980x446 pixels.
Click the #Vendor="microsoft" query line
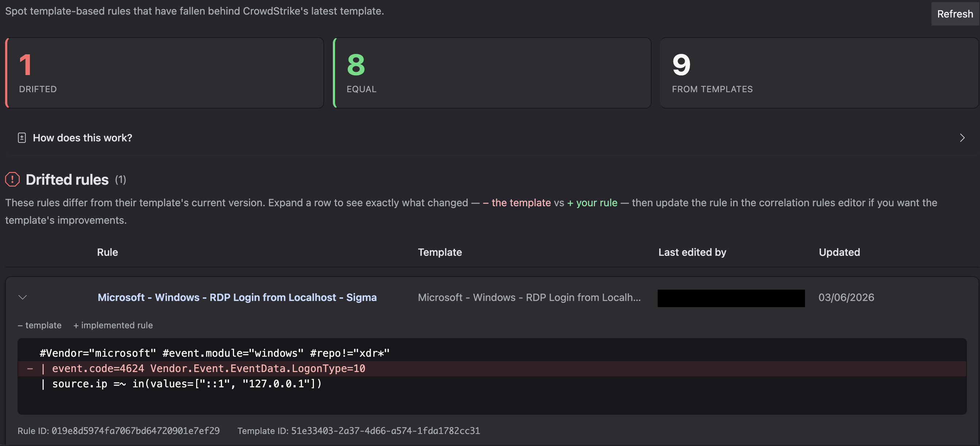coord(215,353)
